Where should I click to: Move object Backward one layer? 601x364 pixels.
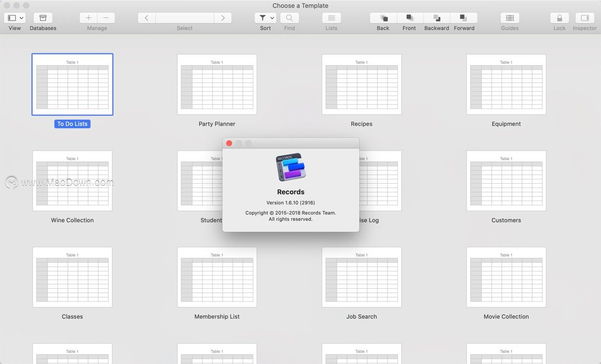click(437, 18)
